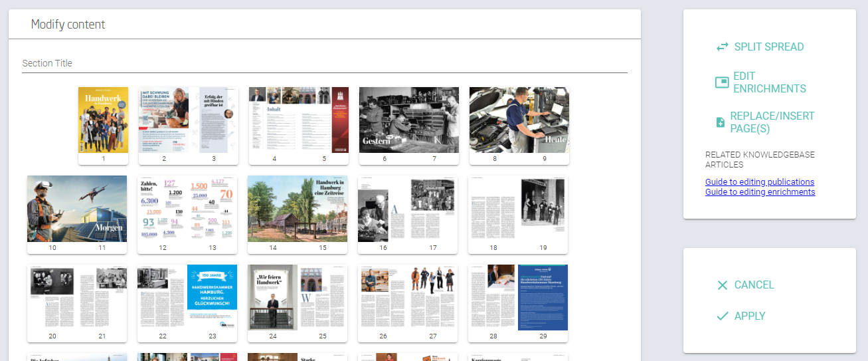Open Guide to editing enrichments link
Screen dimensions: 868x361
[x=760, y=192]
